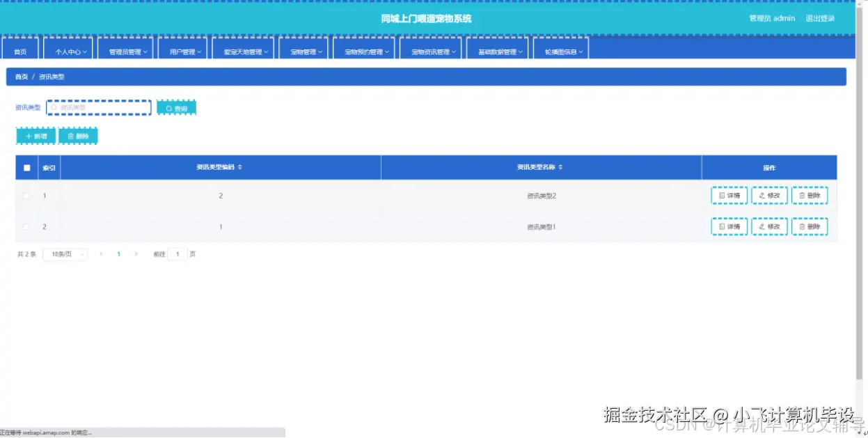Click 修改 for row 资讯类型2
868x438 pixels.
click(x=770, y=196)
